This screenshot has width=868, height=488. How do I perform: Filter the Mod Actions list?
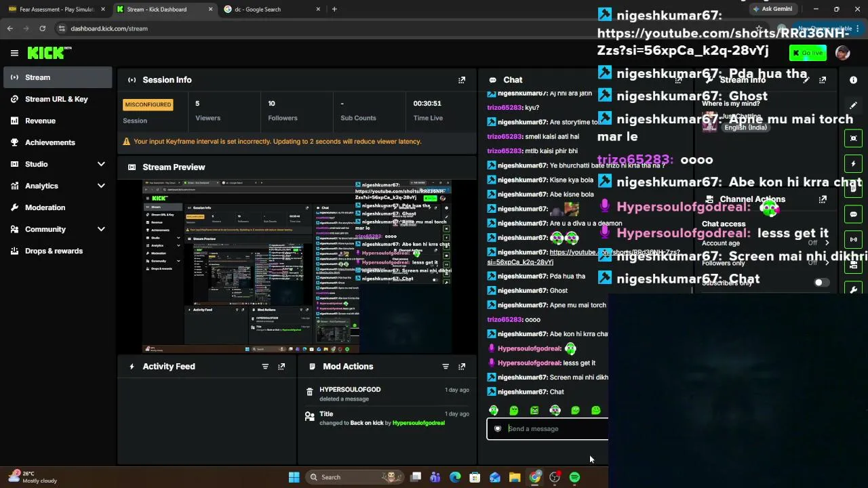click(x=446, y=367)
